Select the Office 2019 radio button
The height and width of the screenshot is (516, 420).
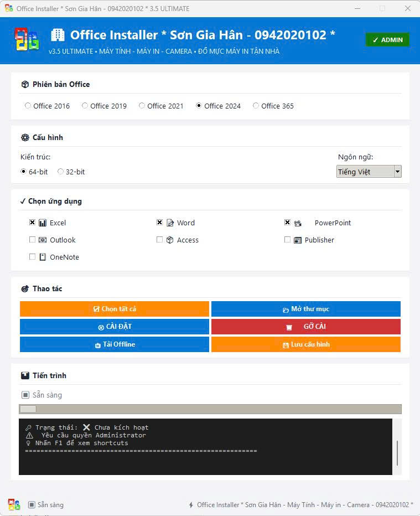(85, 106)
